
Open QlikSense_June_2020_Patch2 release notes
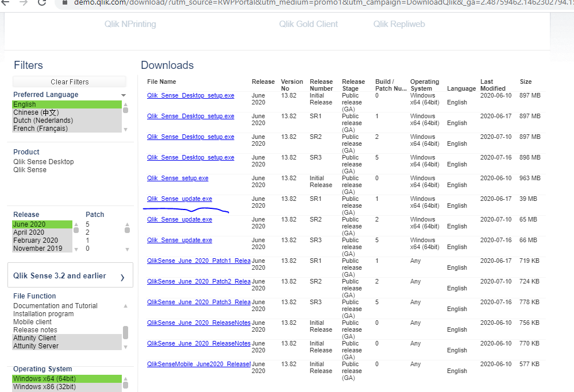point(199,282)
